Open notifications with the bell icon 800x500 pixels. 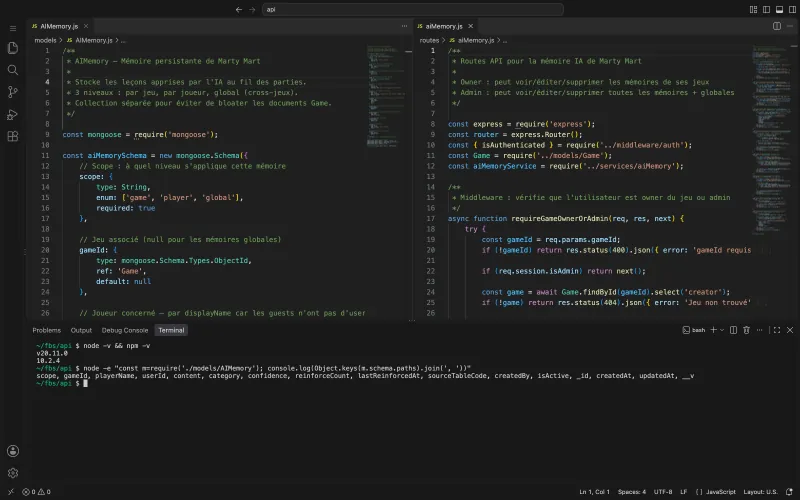coord(789,492)
